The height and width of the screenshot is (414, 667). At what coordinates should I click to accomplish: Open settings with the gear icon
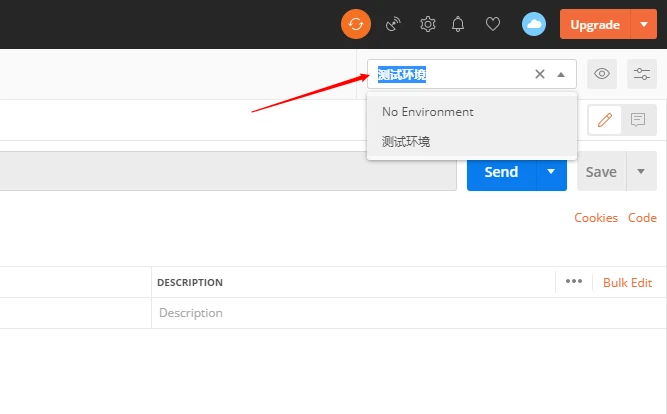pos(427,24)
